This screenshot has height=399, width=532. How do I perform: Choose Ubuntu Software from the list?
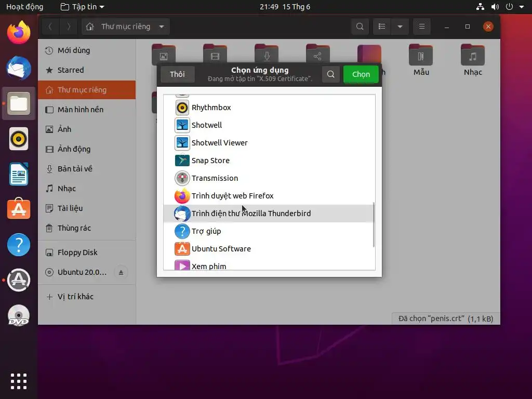[269, 249]
